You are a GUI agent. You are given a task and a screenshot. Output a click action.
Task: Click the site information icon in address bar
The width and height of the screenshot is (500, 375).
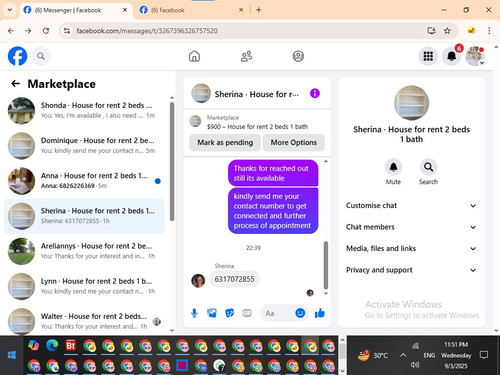click(x=67, y=31)
